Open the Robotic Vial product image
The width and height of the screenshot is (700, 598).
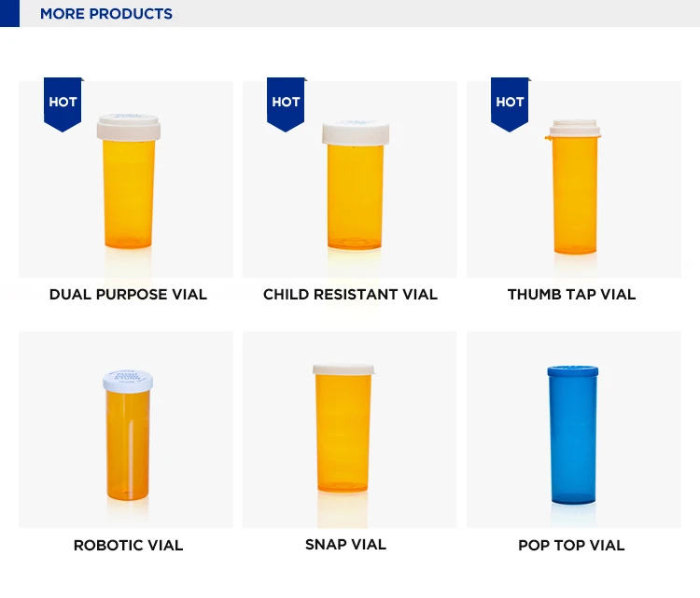(126, 430)
